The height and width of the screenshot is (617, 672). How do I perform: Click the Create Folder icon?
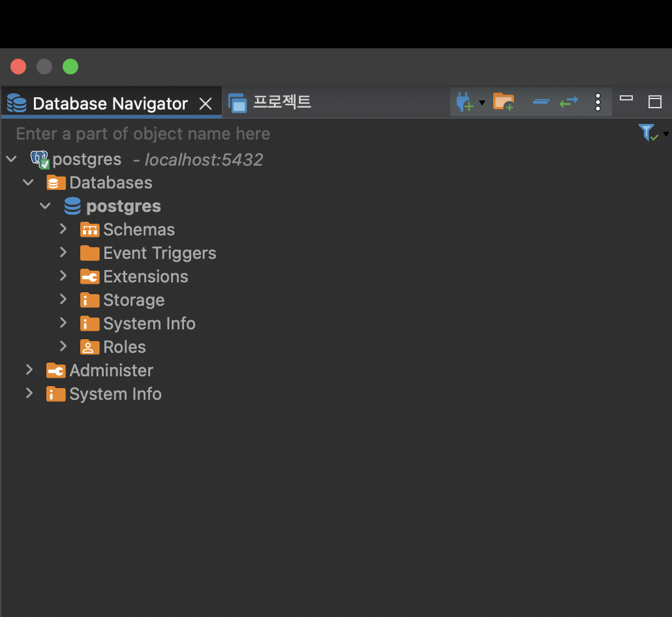[x=504, y=102]
